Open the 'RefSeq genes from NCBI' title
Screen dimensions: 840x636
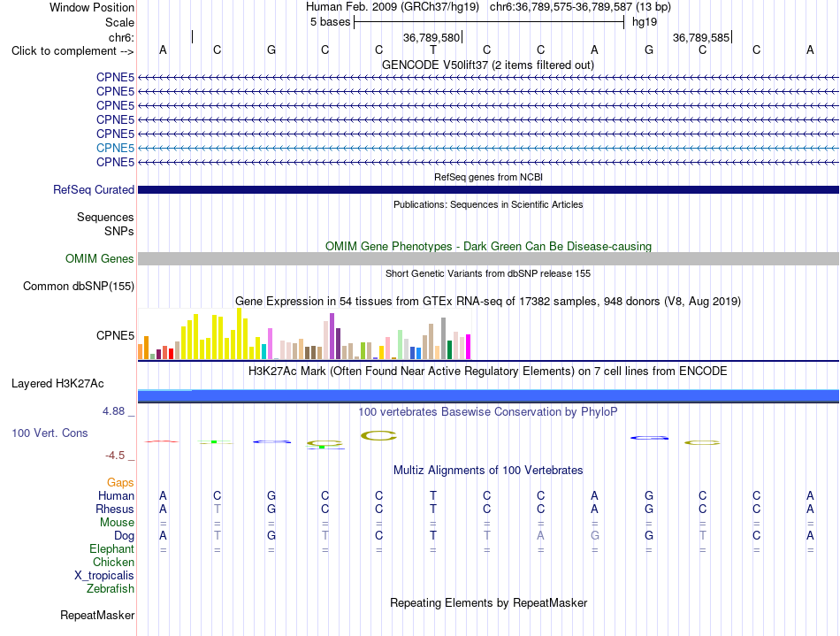[x=488, y=177]
